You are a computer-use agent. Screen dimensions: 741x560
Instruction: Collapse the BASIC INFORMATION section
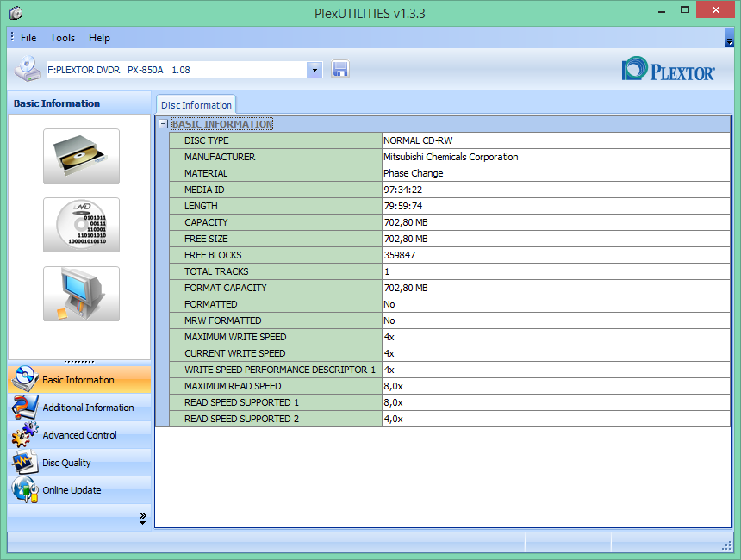point(164,124)
